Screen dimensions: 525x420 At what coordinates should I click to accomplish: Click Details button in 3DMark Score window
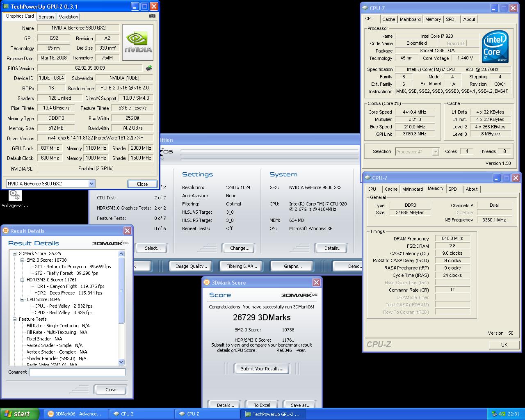(225, 405)
